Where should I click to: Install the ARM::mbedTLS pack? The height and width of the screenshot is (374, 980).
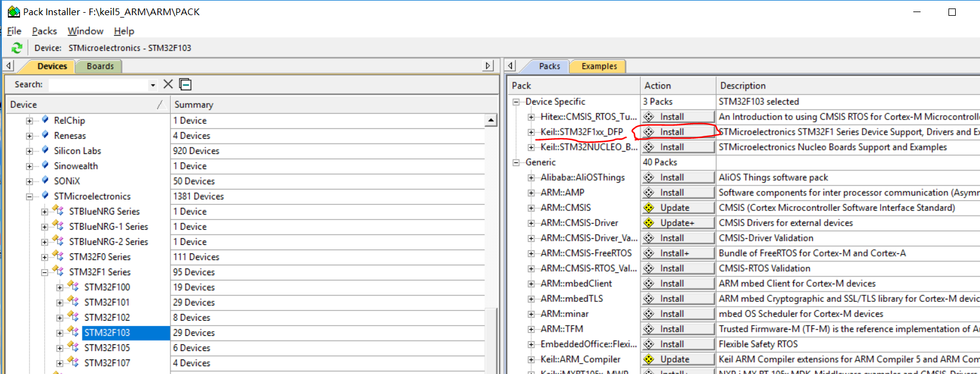[x=678, y=298]
